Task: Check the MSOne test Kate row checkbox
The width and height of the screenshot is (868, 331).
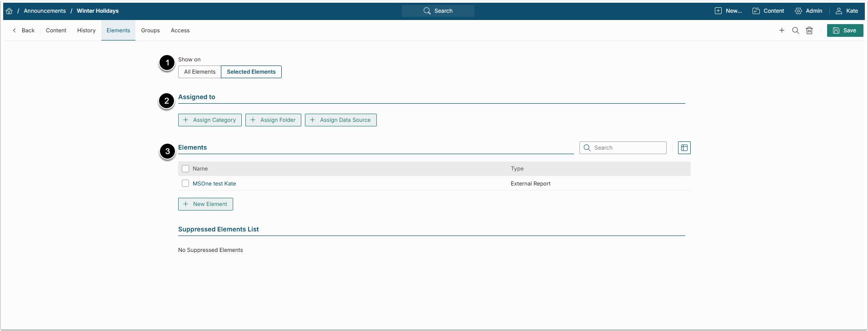Action: click(x=185, y=183)
